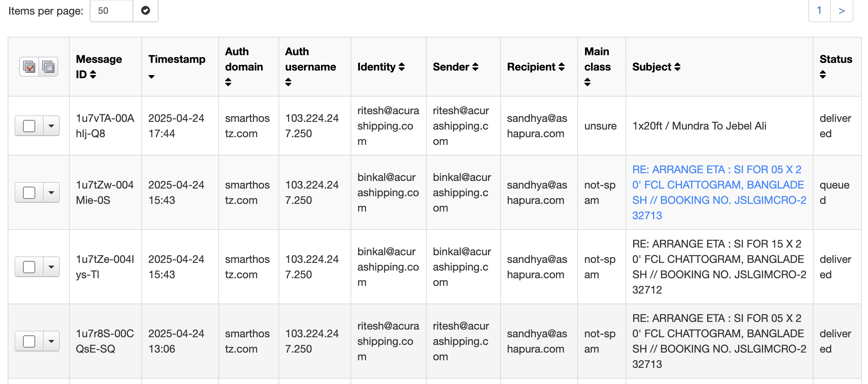Sort by Status column arrows
Viewport: 868px width, 384px height.
pyautogui.click(x=823, y=74)
